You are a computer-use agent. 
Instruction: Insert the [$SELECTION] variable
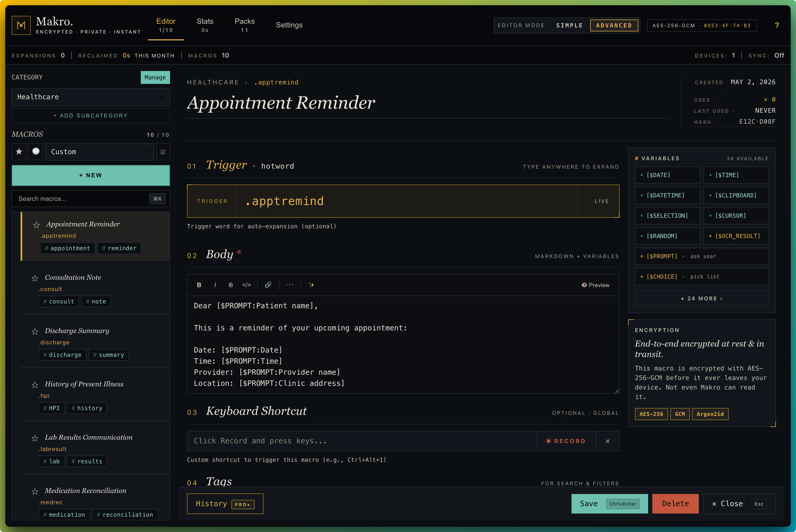(x=667, y=216)
